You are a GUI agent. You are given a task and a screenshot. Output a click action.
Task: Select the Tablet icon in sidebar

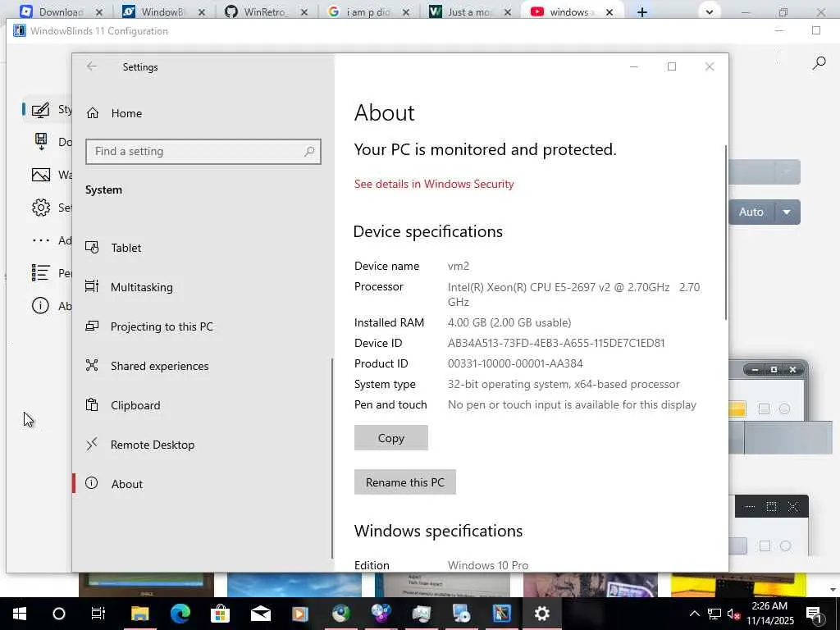92,248
